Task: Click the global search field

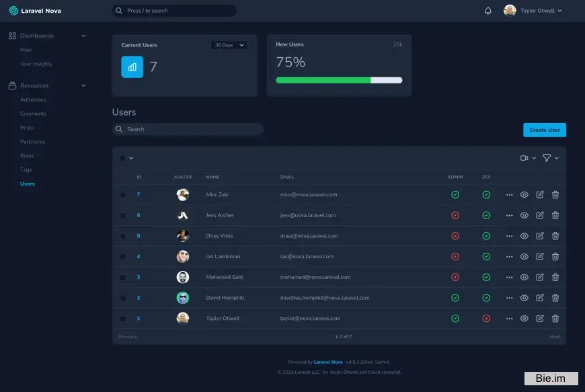Action: (x=174, y=11)
